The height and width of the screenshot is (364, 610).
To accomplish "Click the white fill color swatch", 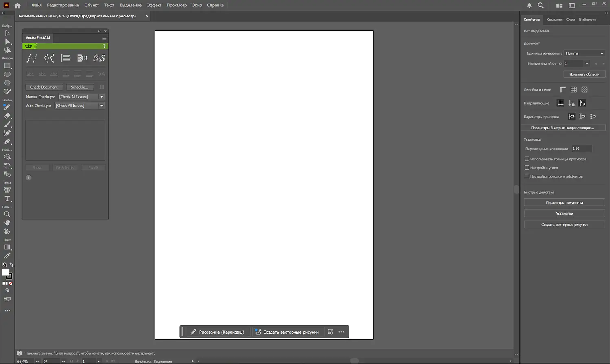I will pos(5,273).
